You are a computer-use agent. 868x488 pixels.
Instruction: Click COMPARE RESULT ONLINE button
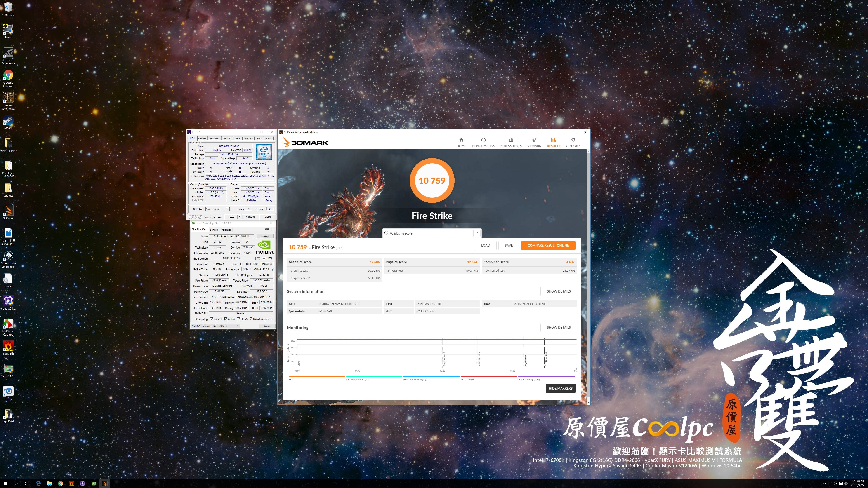(x=548, y=246)
